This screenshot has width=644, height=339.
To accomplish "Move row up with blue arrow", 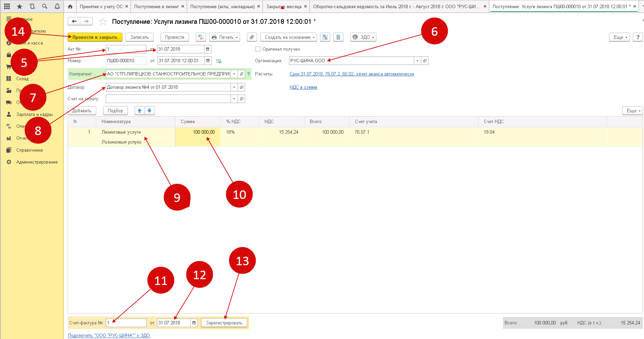I will [x=139, y=111].
